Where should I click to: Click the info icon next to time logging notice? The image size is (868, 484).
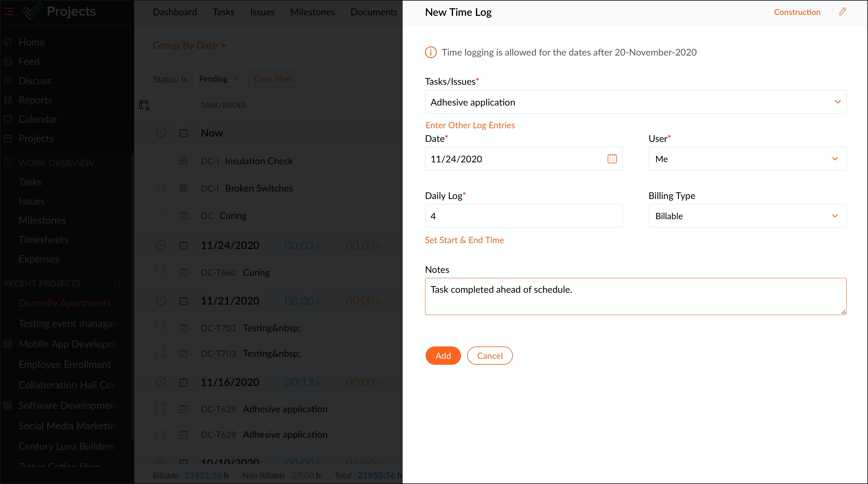point(431,52)
